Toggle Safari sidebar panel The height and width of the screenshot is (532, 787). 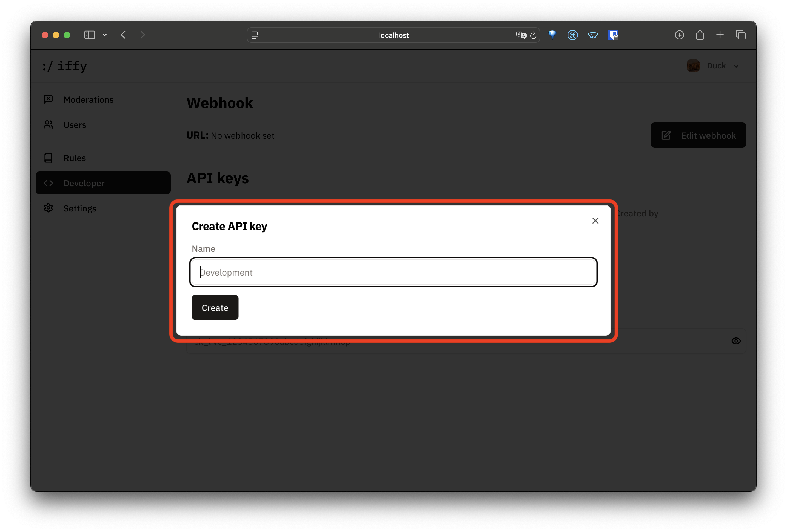point(89,35)
